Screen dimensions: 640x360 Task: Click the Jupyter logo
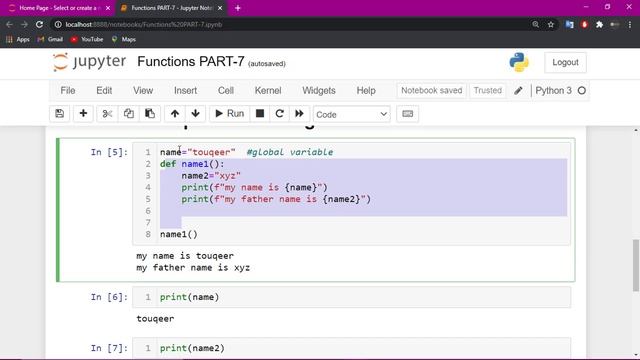click(x=89, y=62)
